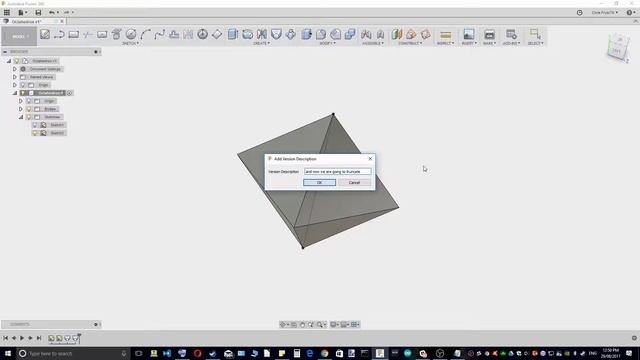640x360 pixels.
Task: Select the Extrude tool in Create group
Action: tap(233, 34)
